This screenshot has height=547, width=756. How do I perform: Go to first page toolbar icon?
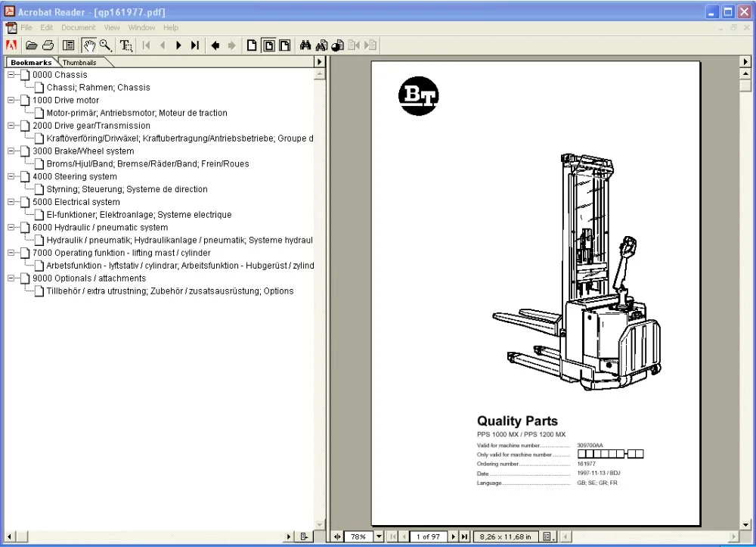tap(147, 45)
